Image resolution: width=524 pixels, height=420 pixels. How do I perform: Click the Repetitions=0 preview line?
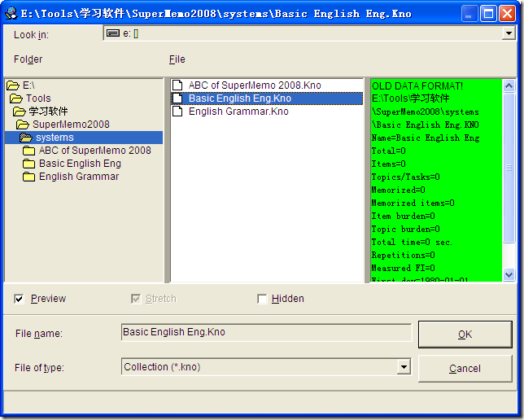[x=404, y=255]
